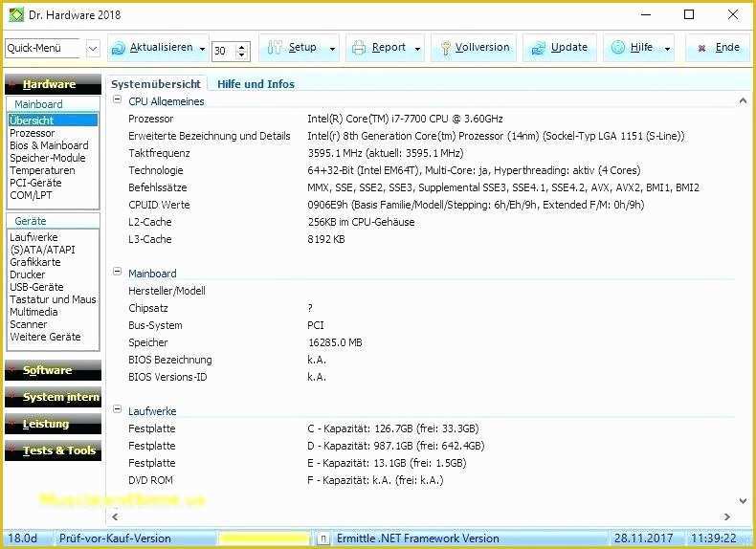Click the Dr. Hardware app icon in title bar
The image size is (756, 549).
(x=16, y=15)
